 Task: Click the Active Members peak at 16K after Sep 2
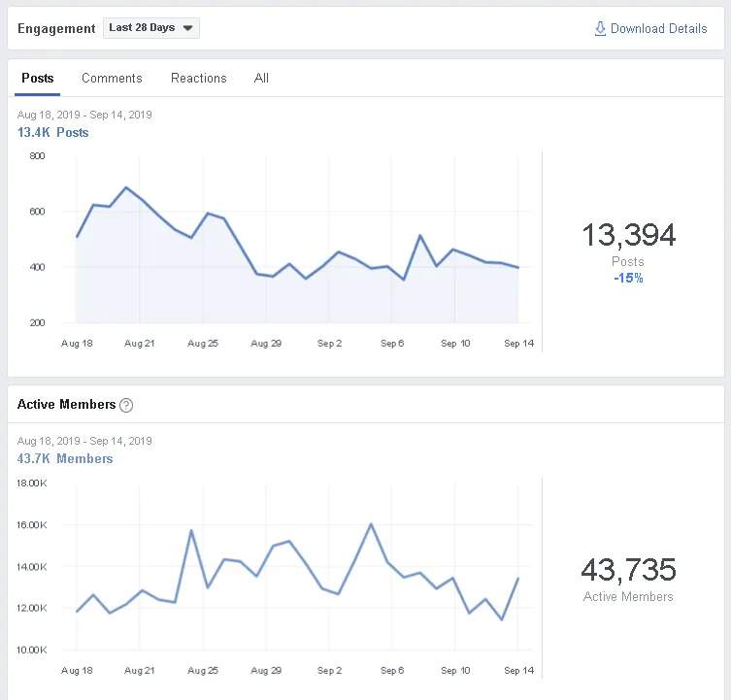click(371, 524)
